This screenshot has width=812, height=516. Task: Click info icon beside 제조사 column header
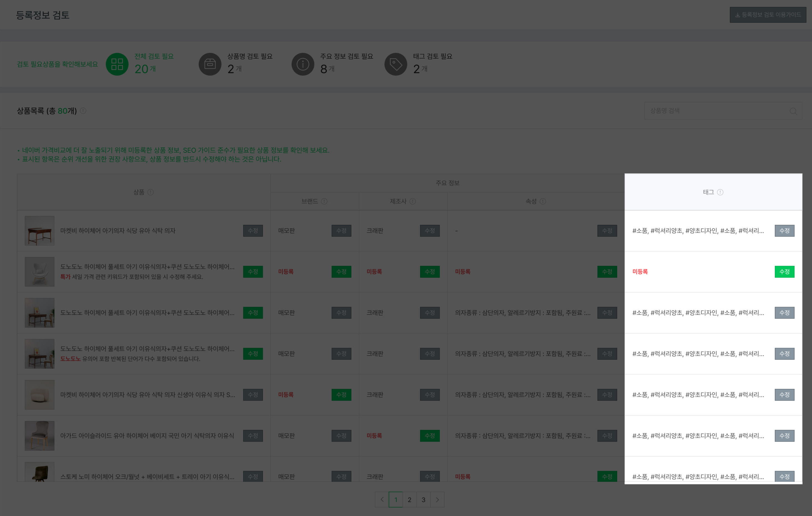(412, 201)
